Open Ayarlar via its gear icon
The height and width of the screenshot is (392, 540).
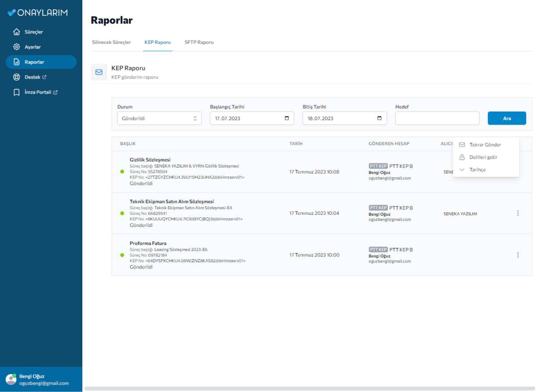pyautogui.click(x=16, y=47)
